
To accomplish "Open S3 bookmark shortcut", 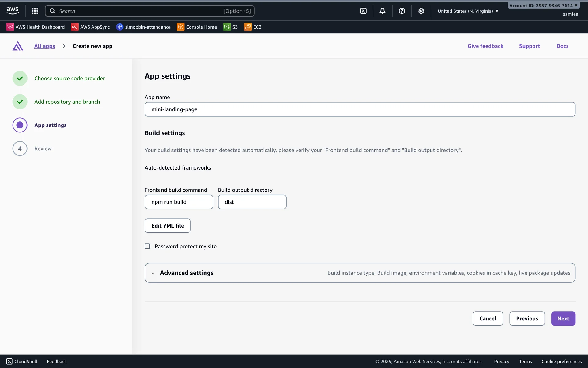I will click(231, 27).
